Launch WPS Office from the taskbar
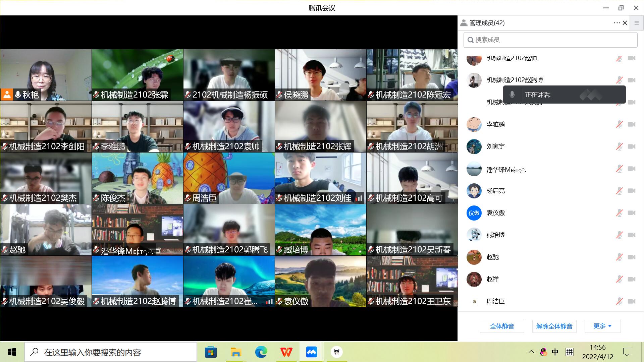This screenshot has height=362, width=644. coord(286,352)
